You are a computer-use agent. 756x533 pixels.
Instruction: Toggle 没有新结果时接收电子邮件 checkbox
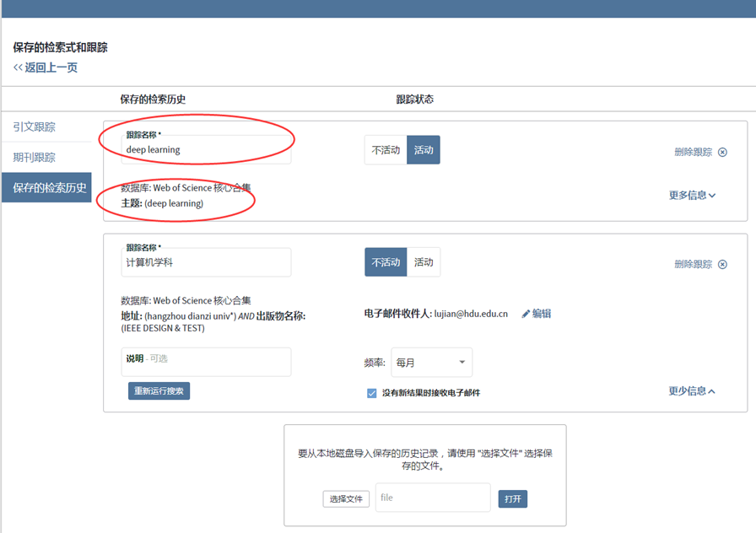(372, 393)
